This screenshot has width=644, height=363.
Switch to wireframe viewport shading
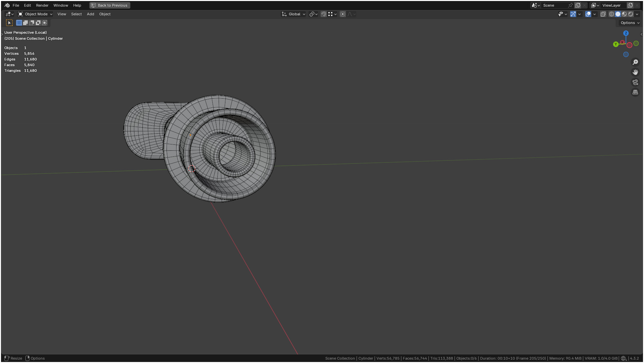coord(612,14)
